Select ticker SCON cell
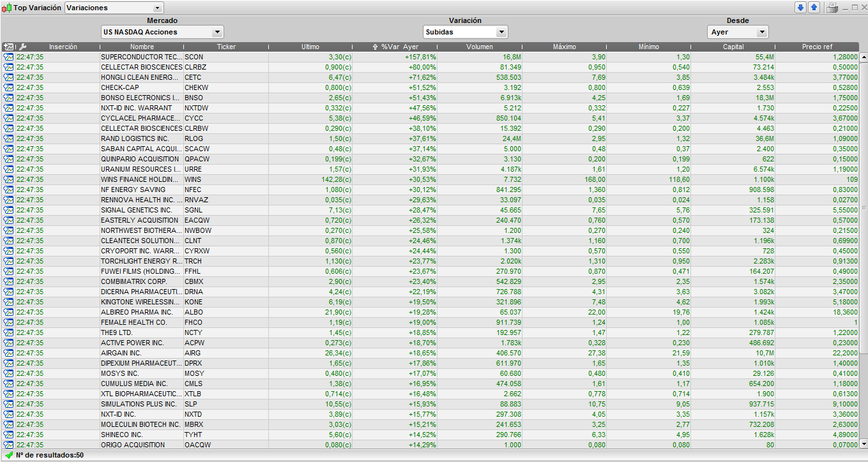Viewport: 868px width, 462px height. pyautogui.click(x=226, y=57)
